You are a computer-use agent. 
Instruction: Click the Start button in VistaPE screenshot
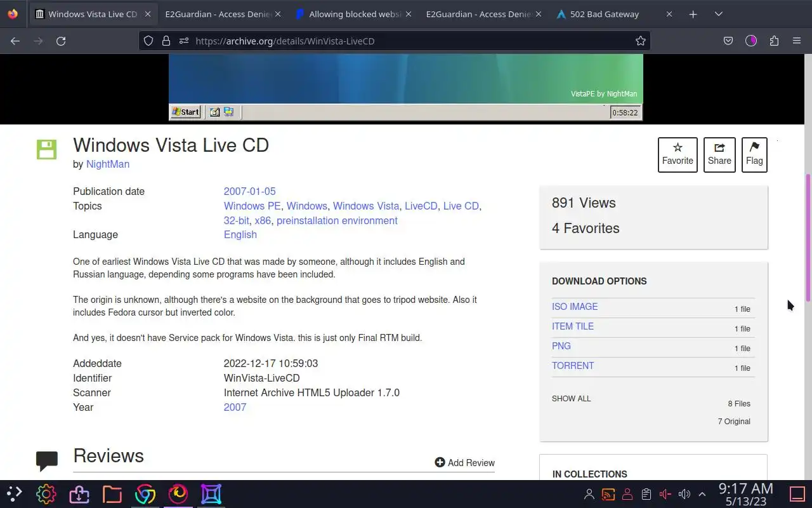click(186, 112)
